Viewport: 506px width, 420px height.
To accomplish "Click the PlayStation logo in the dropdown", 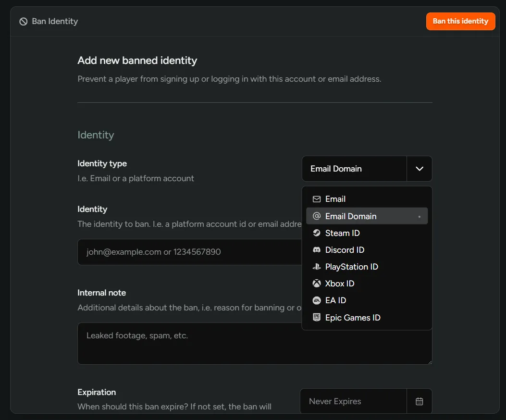I will (x=316, y=267).
